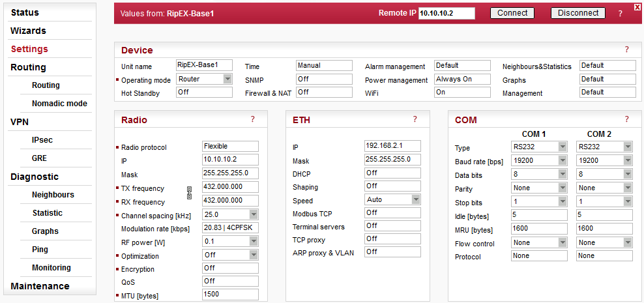644x303 pixels.
Task: Click the RX frequency field
Action: click(230, 200)
